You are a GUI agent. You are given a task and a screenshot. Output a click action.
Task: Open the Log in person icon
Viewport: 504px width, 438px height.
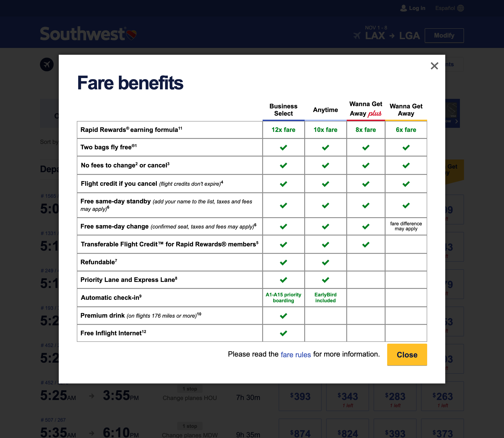tap(403, 8)
